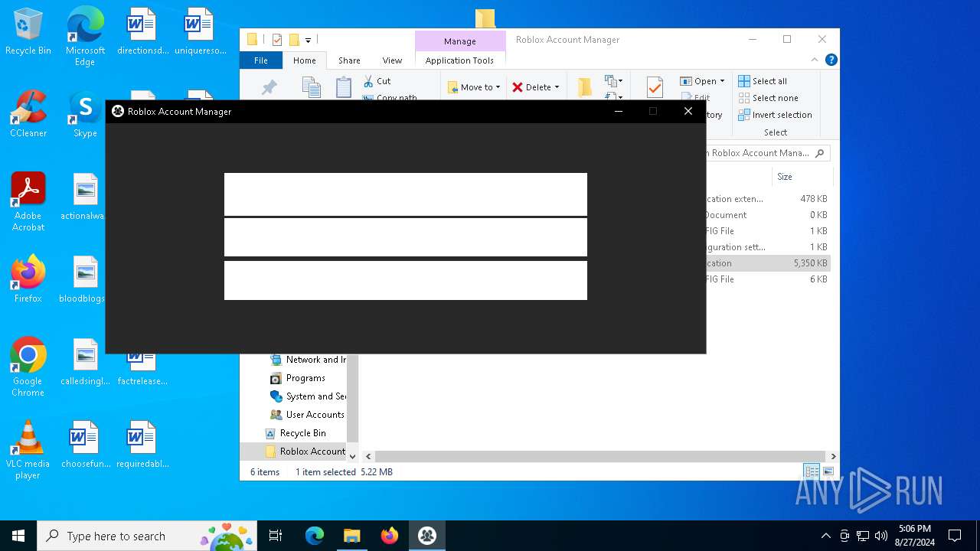Open the File tab in Explorer
The height and width of the screenshot is (551, 980).
click(x=261, y=60)
